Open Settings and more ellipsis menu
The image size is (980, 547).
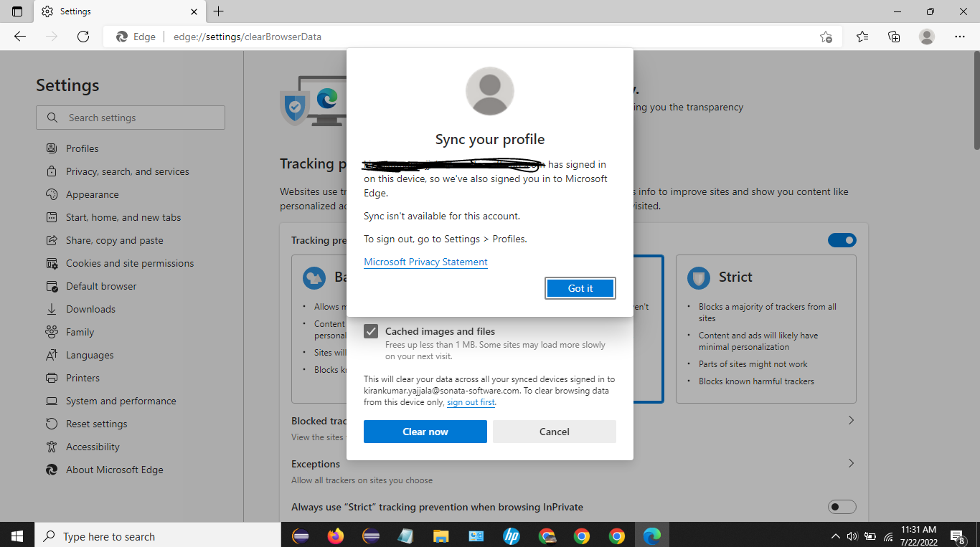coord(960,37)
